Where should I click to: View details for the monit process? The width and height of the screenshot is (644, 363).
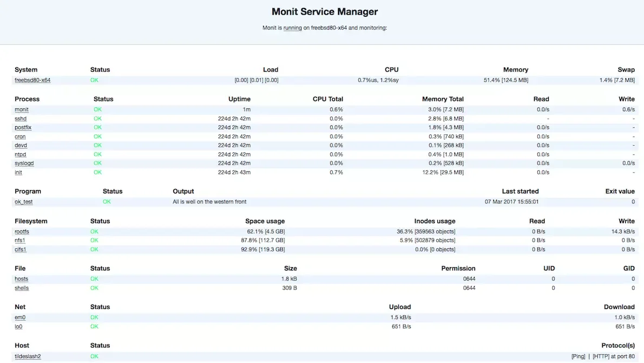[21, 109]
